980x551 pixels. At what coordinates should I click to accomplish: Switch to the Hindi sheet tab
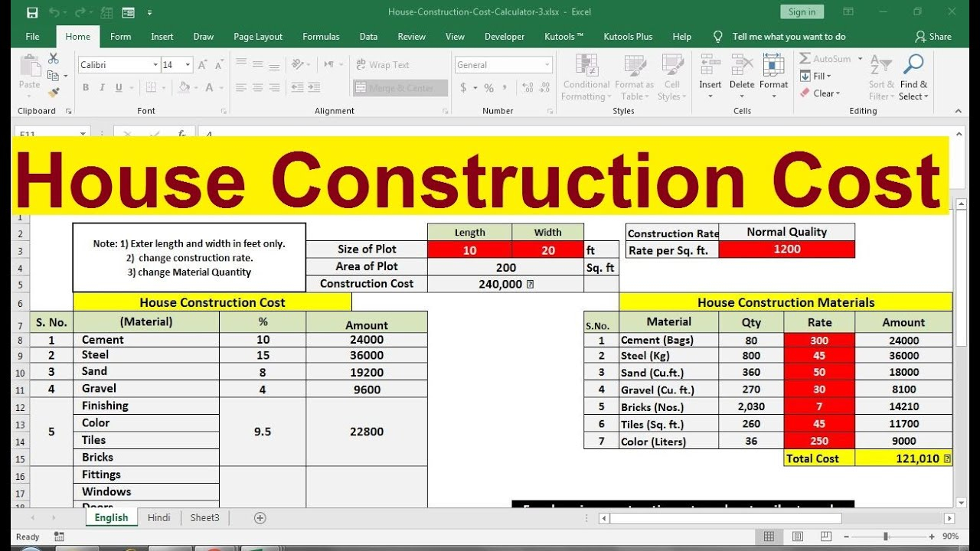coord(159,518)
